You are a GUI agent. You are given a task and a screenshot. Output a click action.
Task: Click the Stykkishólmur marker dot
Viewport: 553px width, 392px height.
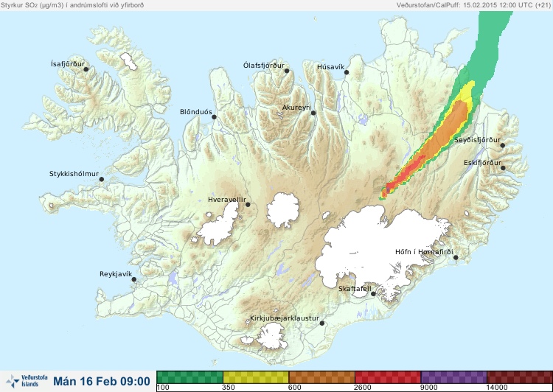(x=102, y=180)
